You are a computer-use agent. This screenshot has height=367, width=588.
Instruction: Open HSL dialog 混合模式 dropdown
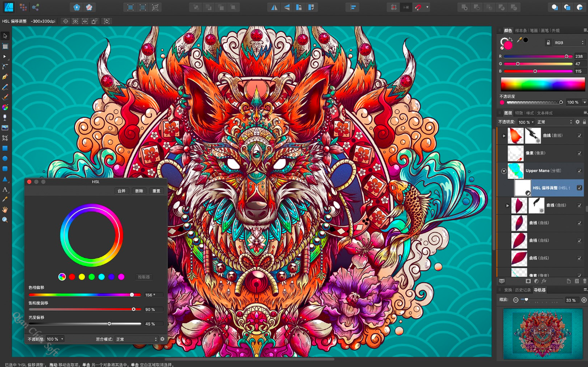click(137, 339)
